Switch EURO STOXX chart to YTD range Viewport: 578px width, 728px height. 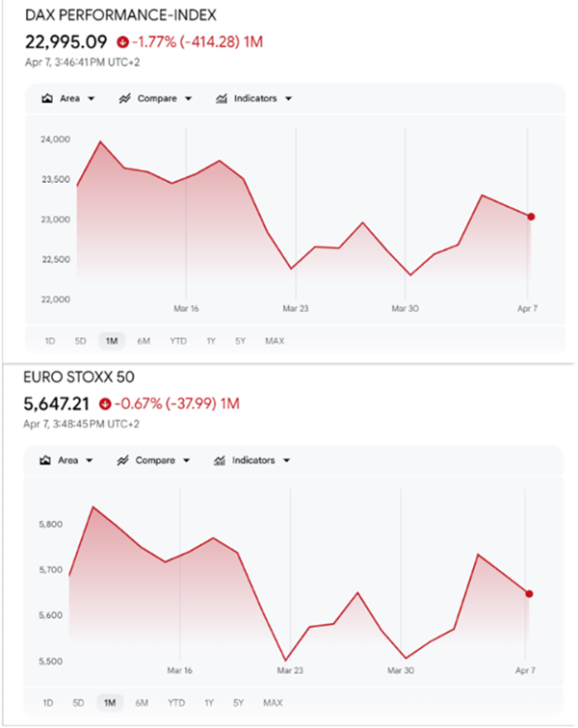pos(176,703)
